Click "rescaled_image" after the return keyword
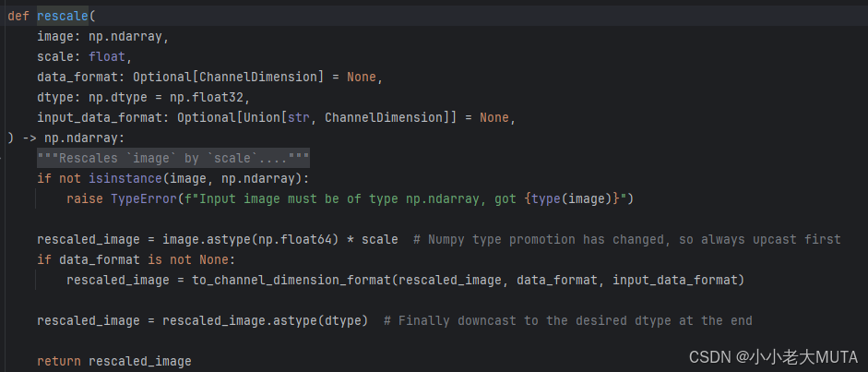 [140, 362]
